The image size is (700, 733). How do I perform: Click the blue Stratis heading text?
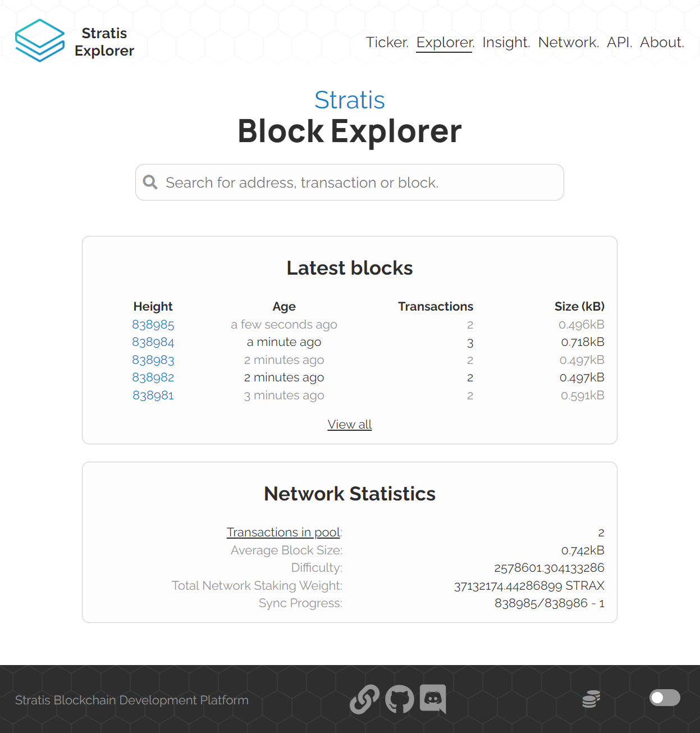point(350,100)
